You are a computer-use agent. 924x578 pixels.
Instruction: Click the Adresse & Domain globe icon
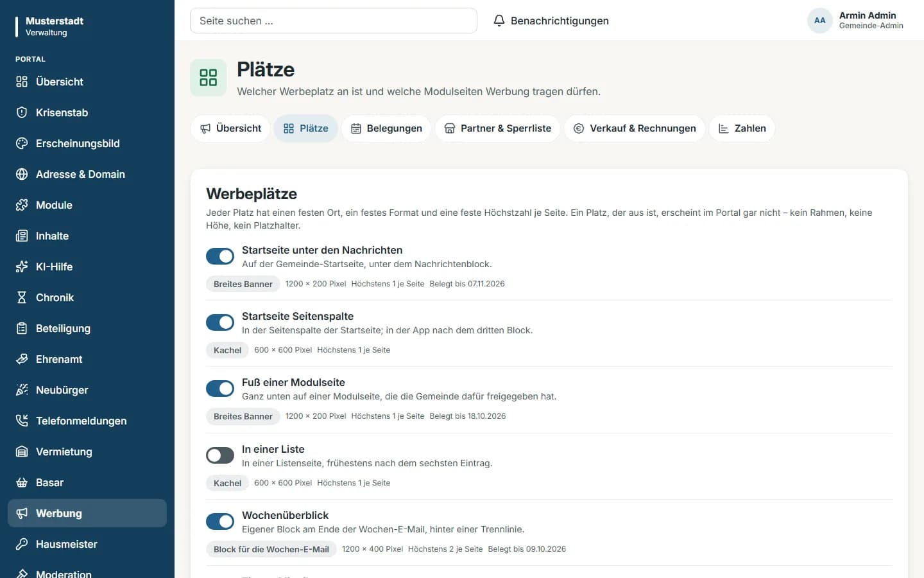22,174
